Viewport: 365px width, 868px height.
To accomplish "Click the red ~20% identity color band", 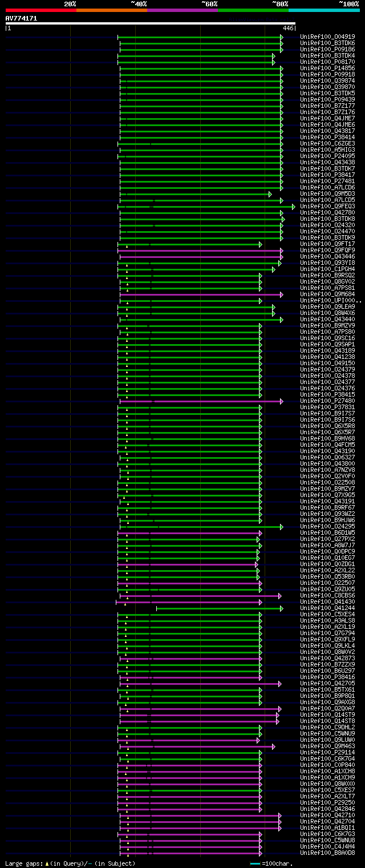I will (41, 10).
